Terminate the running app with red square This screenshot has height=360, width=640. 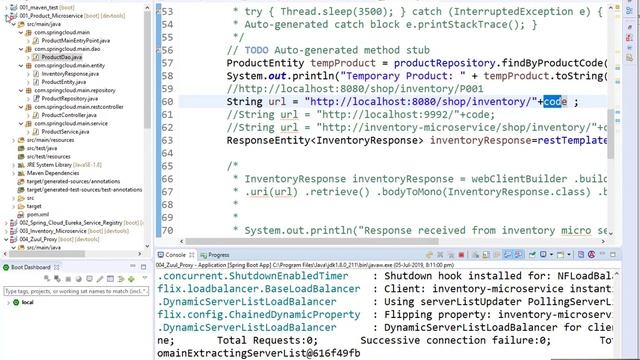tap(461, 255)
